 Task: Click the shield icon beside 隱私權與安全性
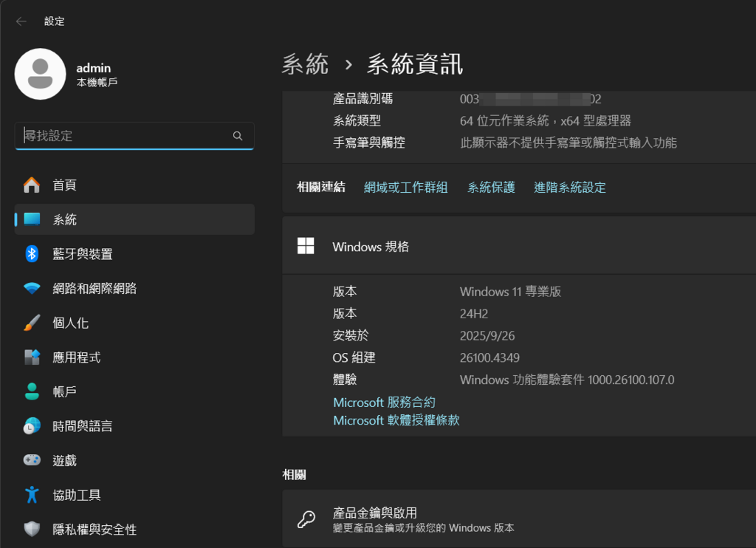[x=32, y=530]
